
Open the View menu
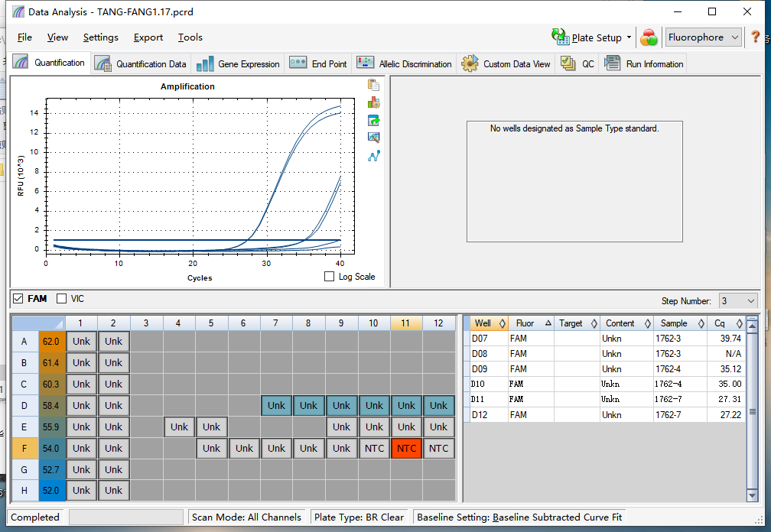click(57, 37)
